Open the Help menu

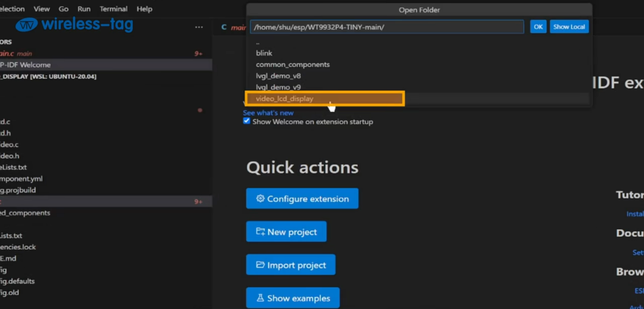(144, 8)
